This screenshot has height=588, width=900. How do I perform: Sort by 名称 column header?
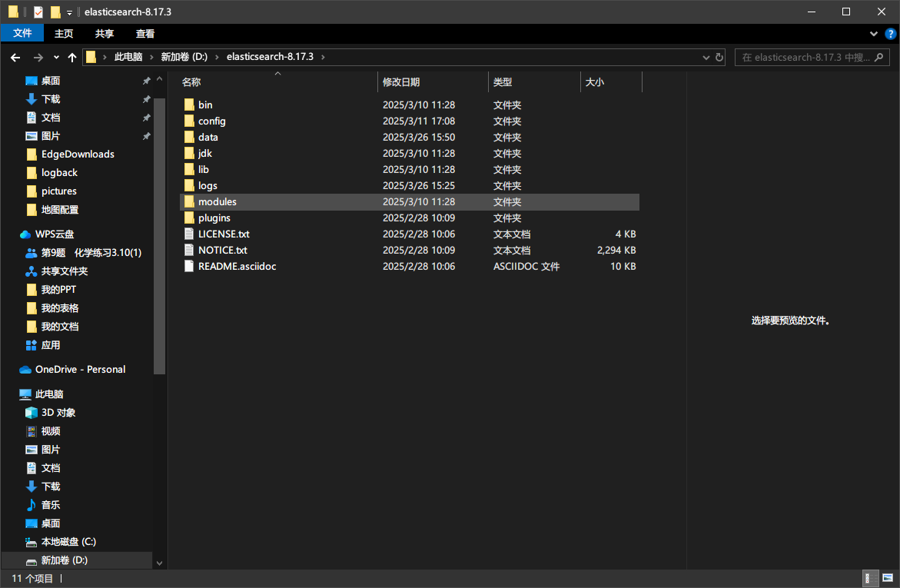point(277,82)
